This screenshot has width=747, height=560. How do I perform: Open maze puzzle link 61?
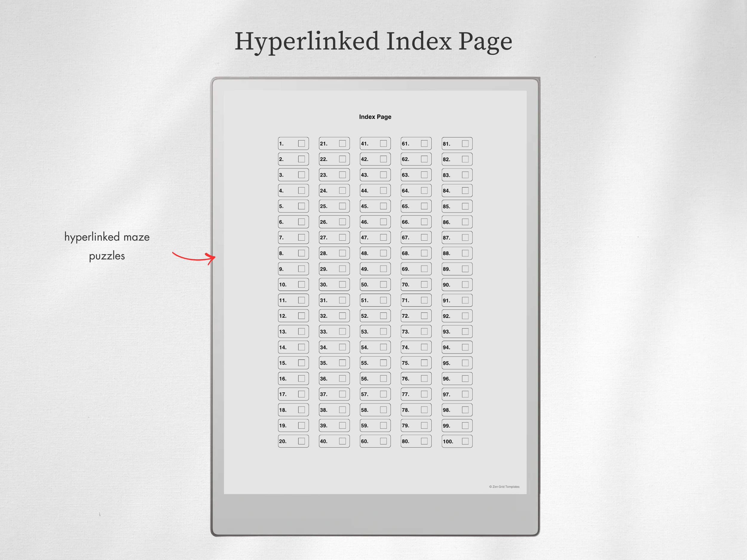(x=416, y=143)
